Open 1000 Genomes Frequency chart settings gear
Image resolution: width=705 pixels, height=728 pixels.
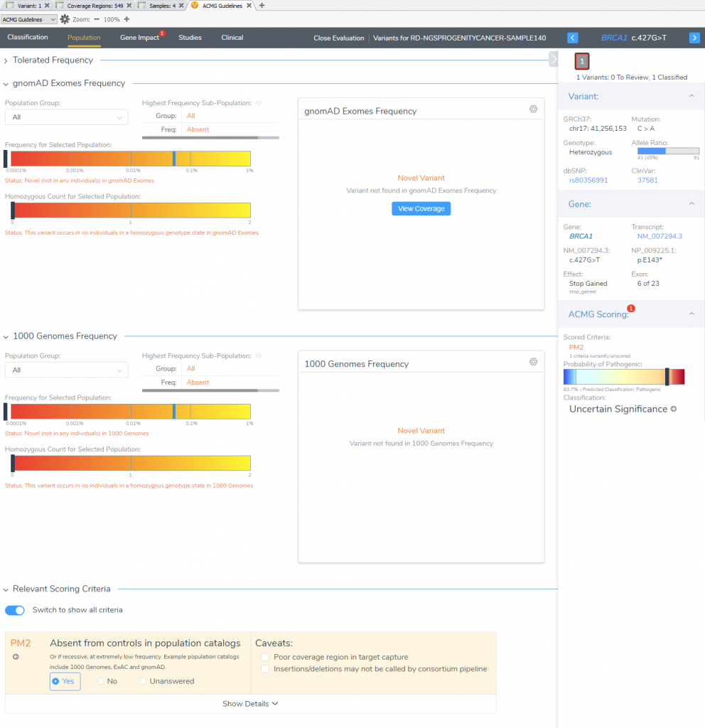[534, 362]
